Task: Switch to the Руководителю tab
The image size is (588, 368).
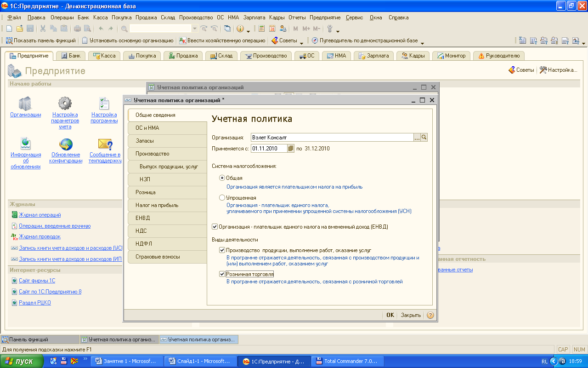Action: [x=499, y=56]
